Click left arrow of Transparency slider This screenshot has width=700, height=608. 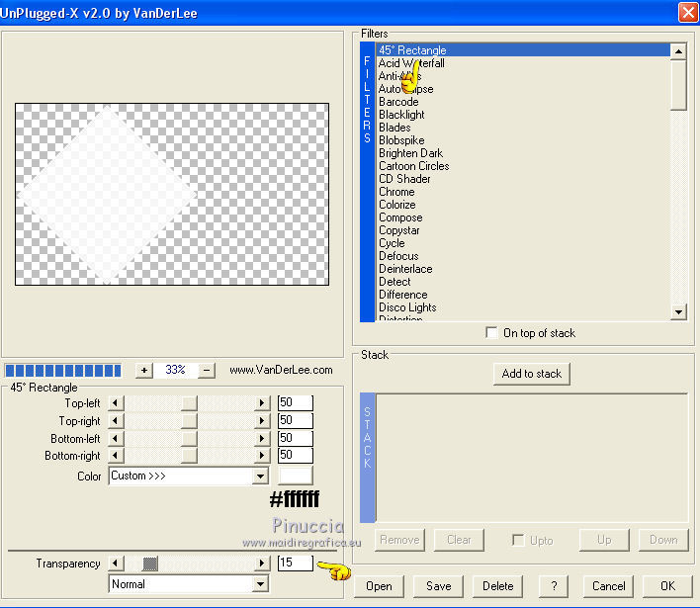tap(116, 564)
